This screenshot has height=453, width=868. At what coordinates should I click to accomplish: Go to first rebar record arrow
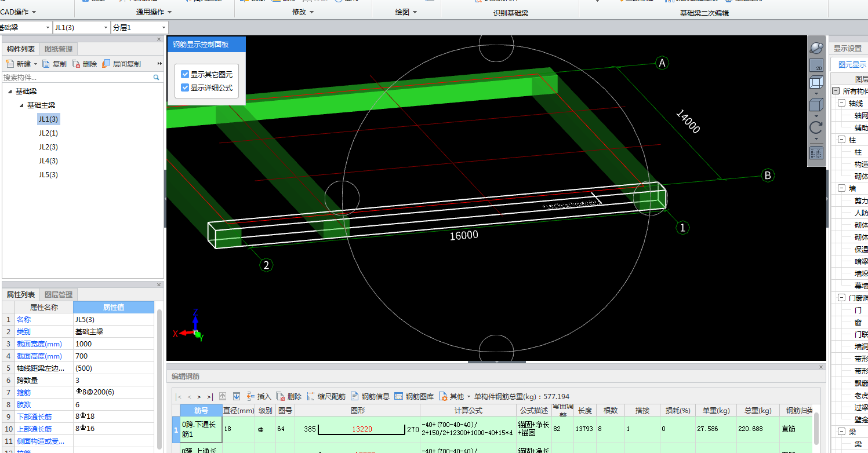click(179, 397)
